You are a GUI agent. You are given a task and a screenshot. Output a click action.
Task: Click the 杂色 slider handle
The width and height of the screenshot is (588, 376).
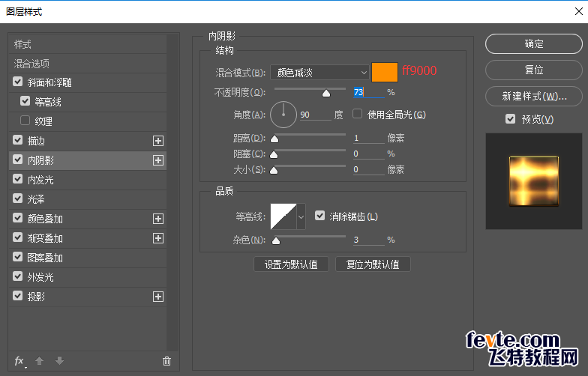point(276,240)
